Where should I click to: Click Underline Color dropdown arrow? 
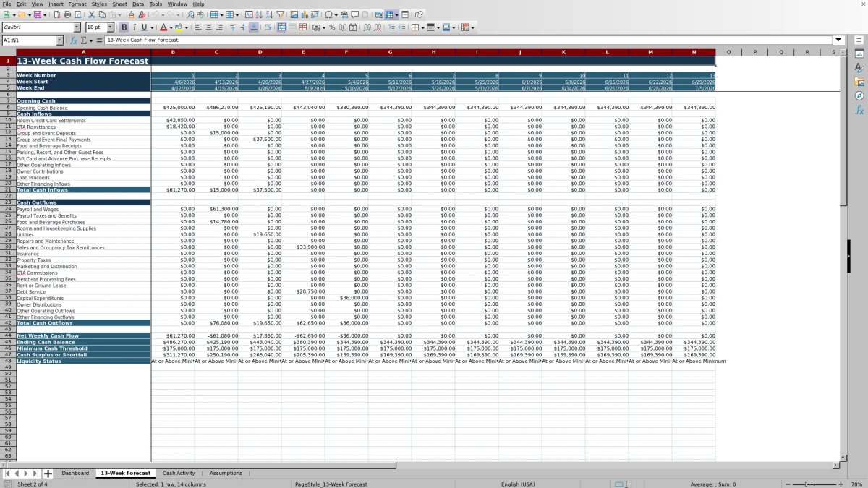[152, 27]
